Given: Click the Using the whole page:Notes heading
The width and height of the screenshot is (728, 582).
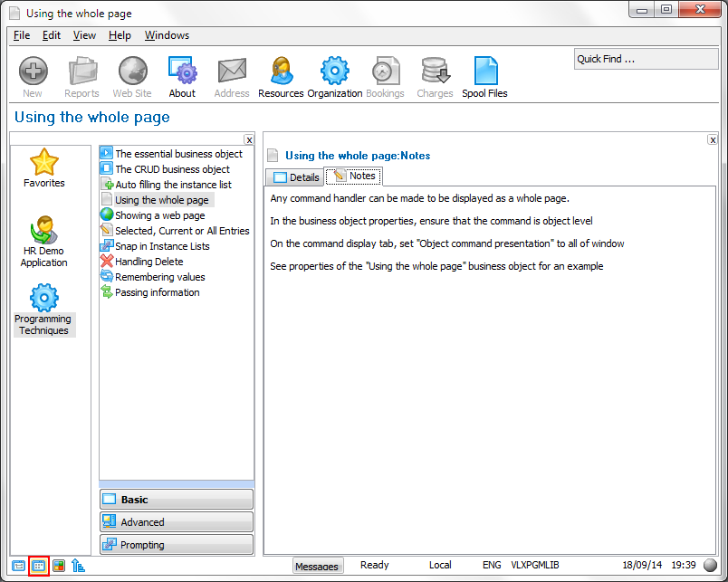Looking at the screenshot, I should [x=358, y=156].
